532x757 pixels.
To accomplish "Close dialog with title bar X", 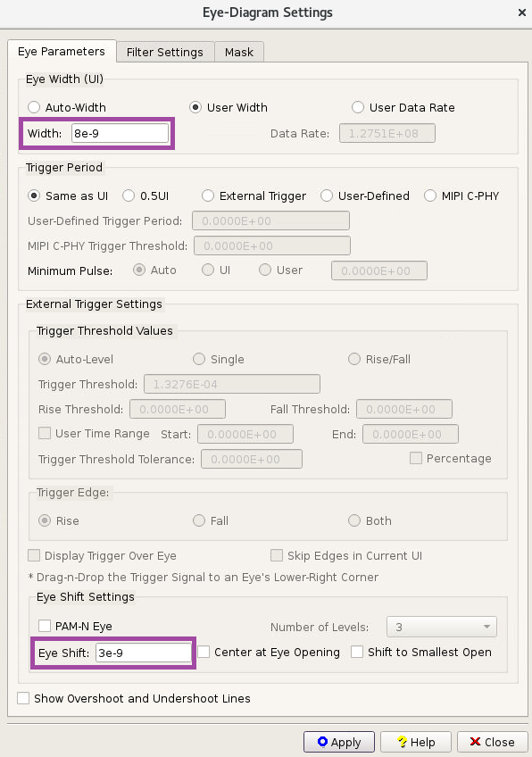I will tap(522, 12).
